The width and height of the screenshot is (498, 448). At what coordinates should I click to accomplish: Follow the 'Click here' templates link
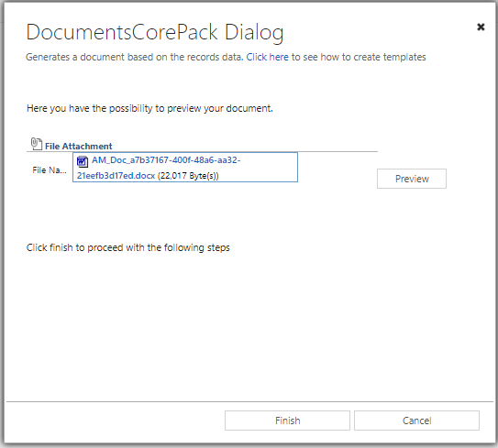(x=268, y=57)
